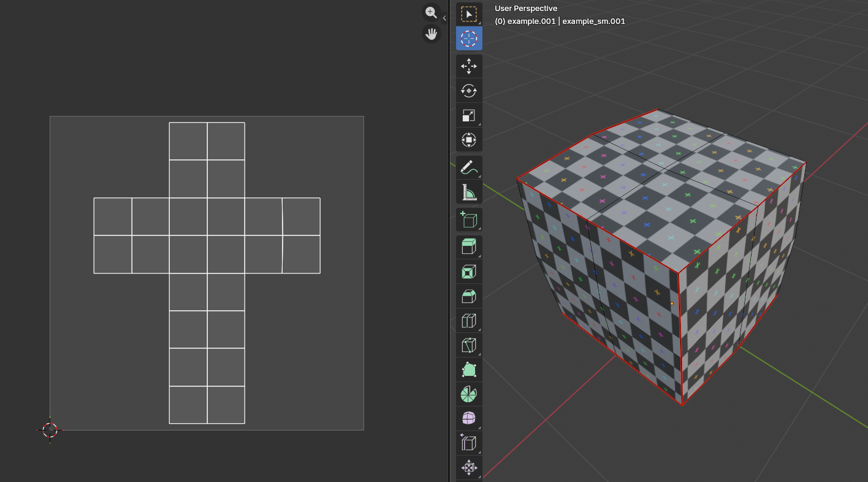Select the Annotate pencil tool
Screen dimensions: 868x482
coord(469,167)
